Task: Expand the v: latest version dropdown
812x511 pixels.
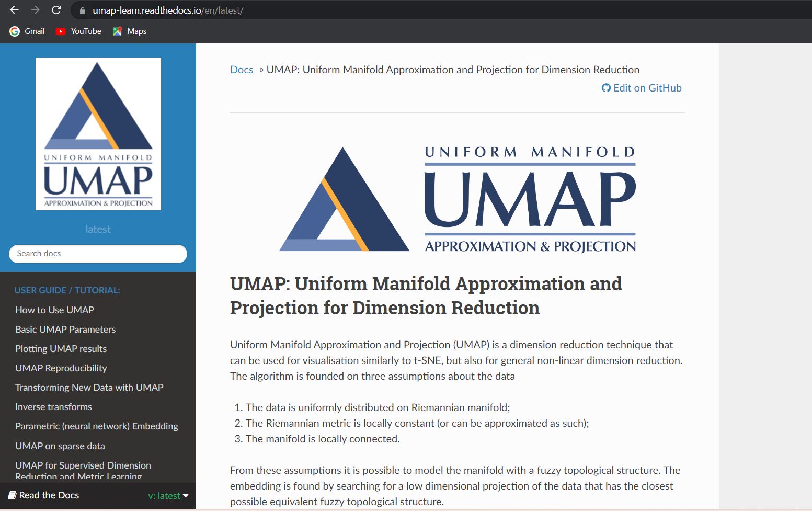Action: tap(168, 496)
